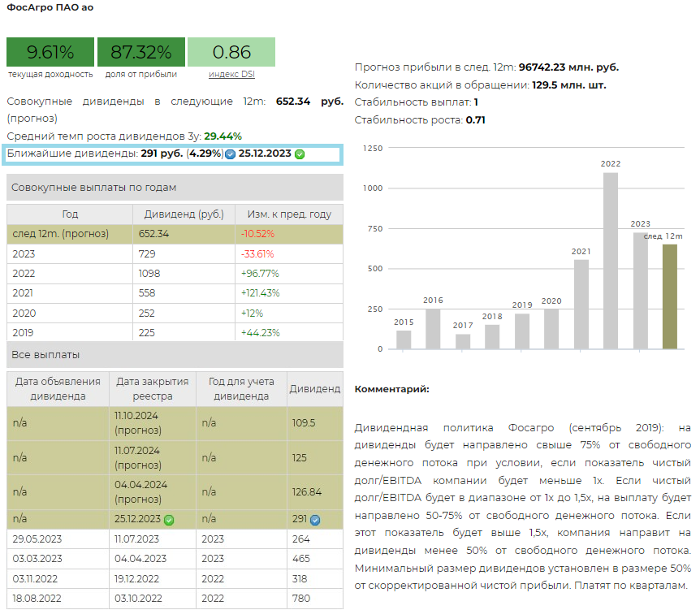The width and height of the screenshot is (700, 610).
Task: Click the 87.32% доля от прибыли box
Action: tap(141, 53)
